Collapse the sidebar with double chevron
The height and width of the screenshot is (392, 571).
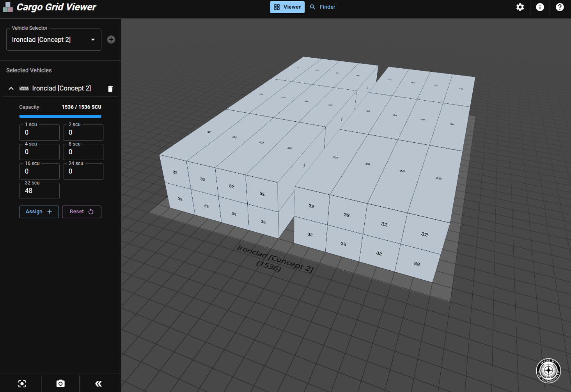tap(98, 383)
